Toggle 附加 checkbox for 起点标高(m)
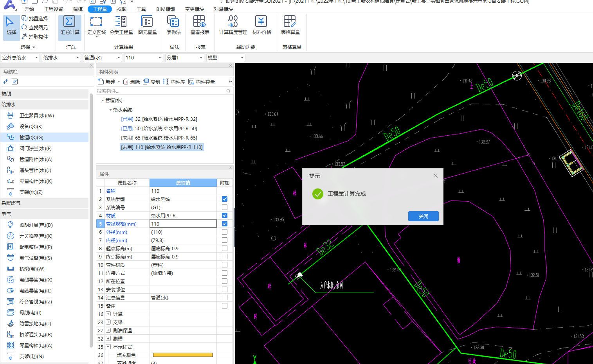This screenshot has height=364, width=593. coord(225,248)
